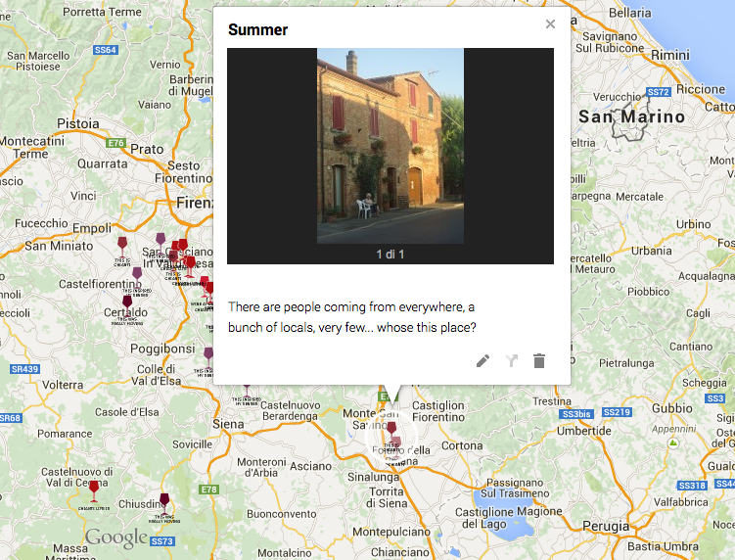735x560 pixels.
Task: Click the Cortona town label
Action: (462, 445)
